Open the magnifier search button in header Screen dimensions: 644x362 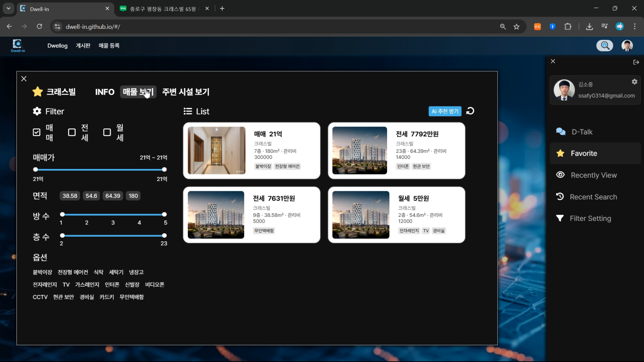pyautogui.click(x=605, y=45)
